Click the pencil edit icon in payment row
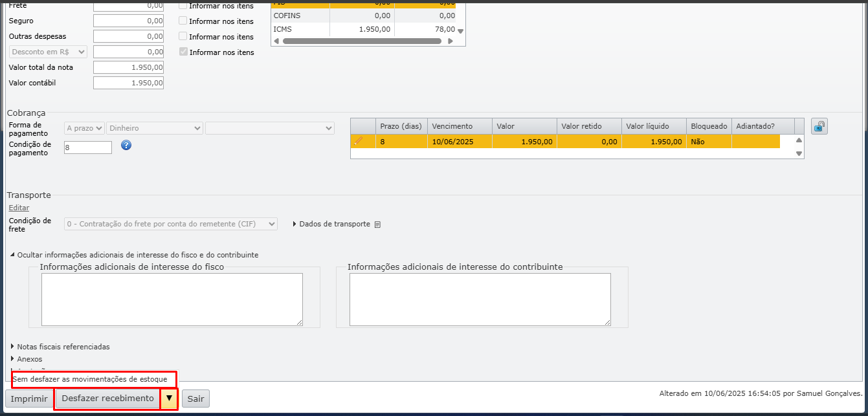 tap(358, 141)
